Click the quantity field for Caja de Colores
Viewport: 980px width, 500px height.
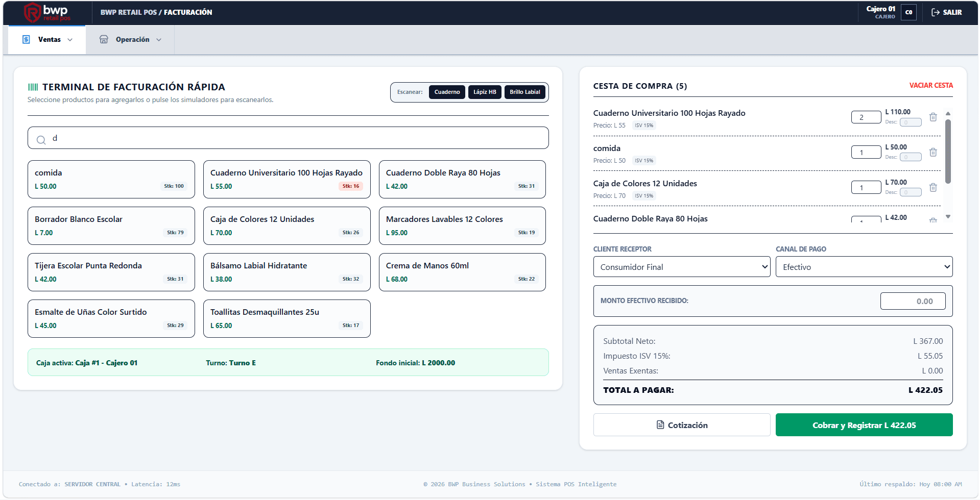coord(866,187)
